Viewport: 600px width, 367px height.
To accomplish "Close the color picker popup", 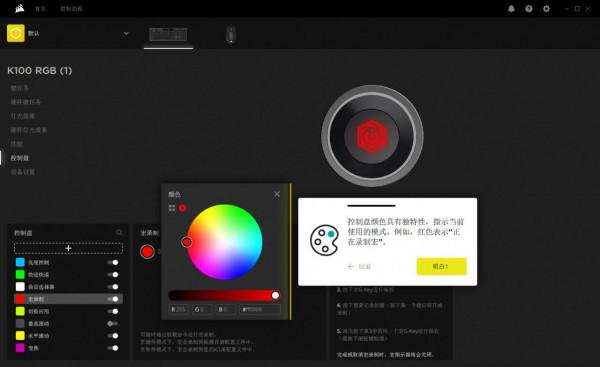I will tap(277, 194).
